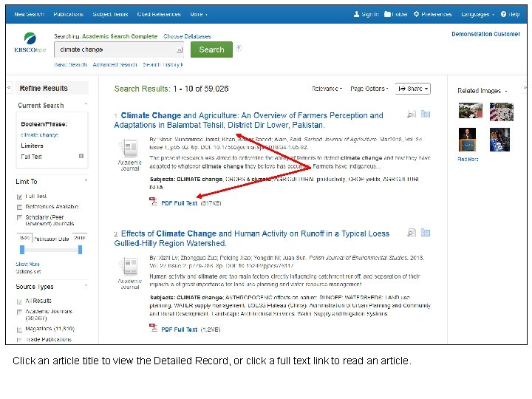Viewport: 532px width, 399px height.
Task: Click Find More related images link
Action: [x=468, y=159]
